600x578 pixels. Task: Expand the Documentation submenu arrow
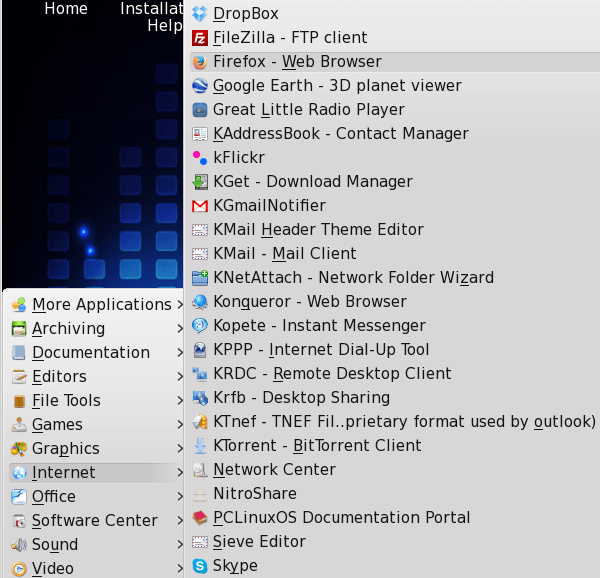(x=179, y=353)
